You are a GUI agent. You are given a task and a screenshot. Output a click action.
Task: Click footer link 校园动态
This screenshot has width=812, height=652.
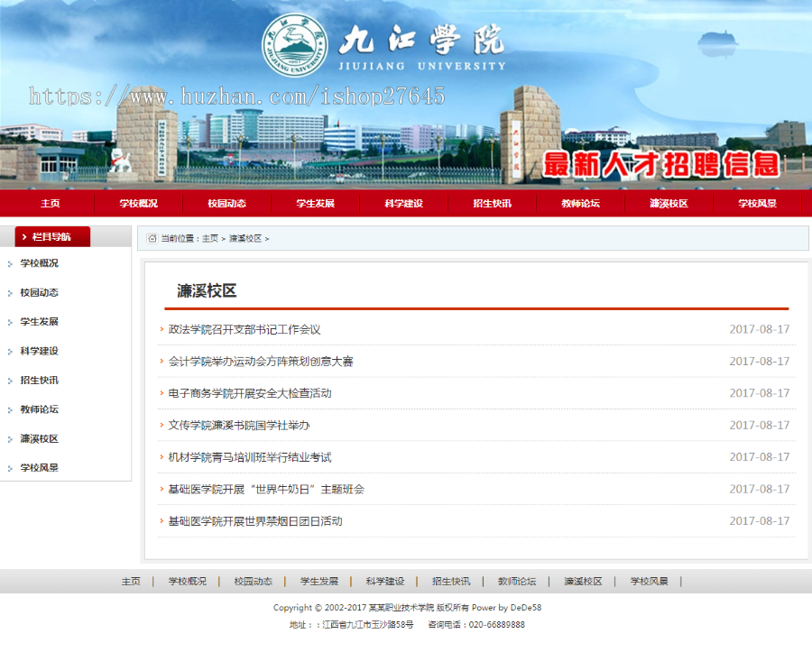tap(254, 582)
